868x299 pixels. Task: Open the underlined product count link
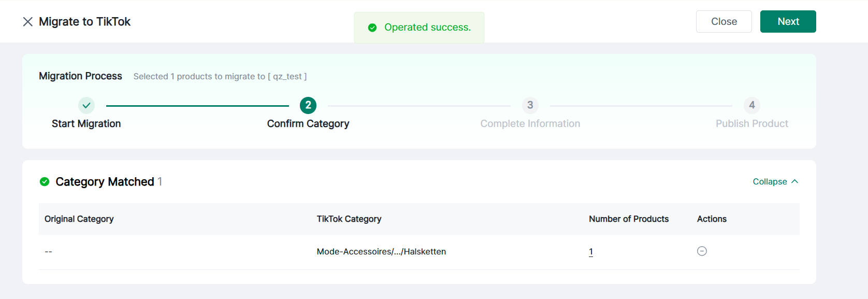591,252
